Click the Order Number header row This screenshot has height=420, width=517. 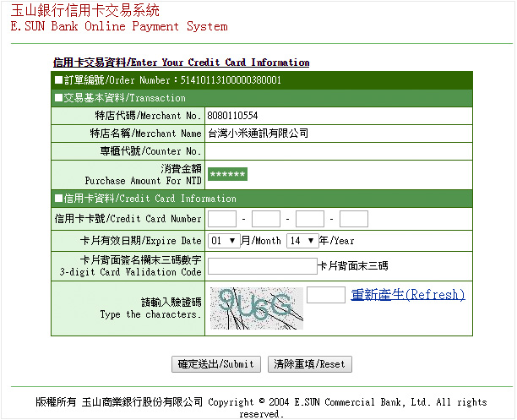(x=169, y=80)
